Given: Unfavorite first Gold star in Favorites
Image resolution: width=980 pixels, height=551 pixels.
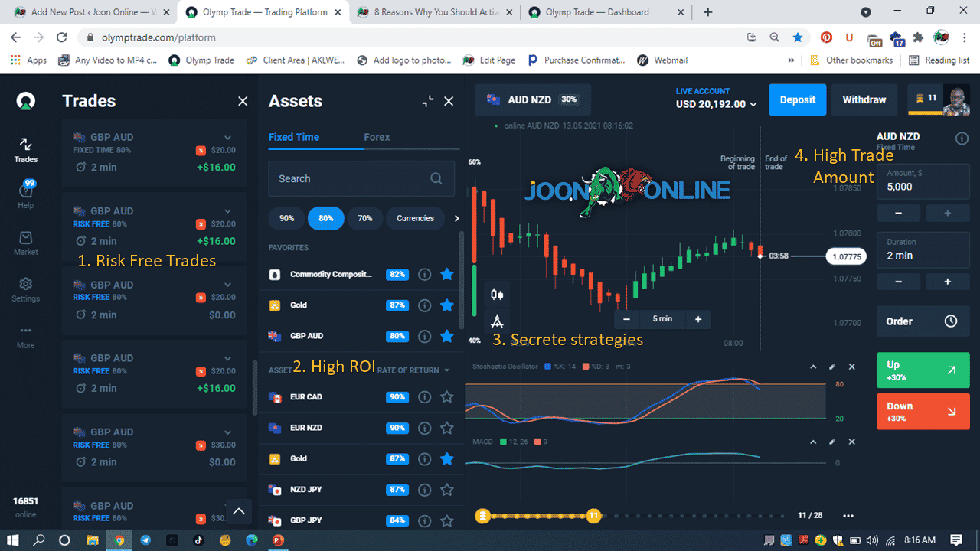Looking at the screenshot, I should pos(447,305).
